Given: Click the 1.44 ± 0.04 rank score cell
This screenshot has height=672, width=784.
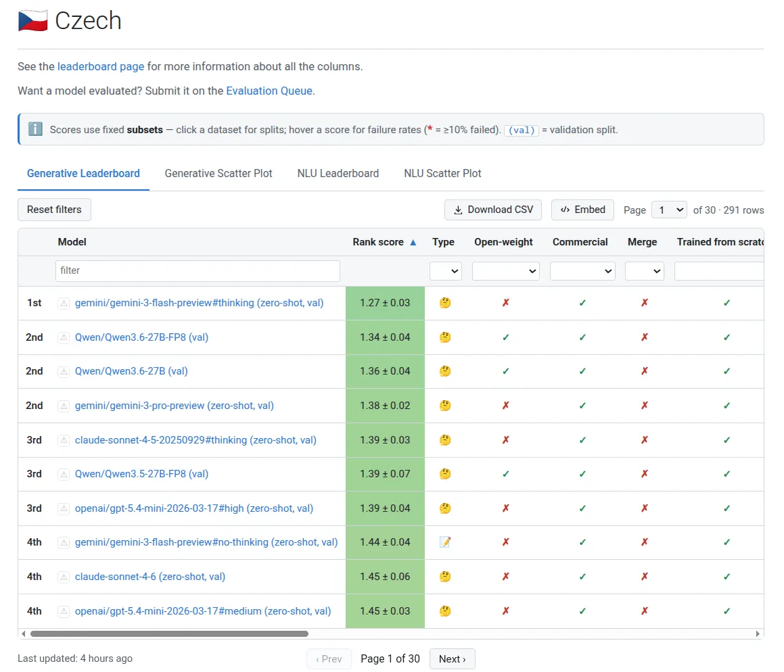Looking at the screenshot, I should pos(385,543).
